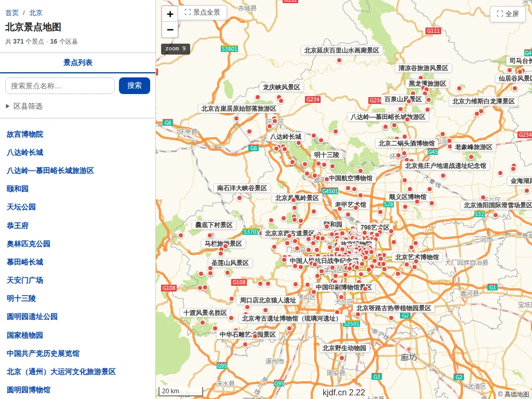Select the 周口店北京猿人遗址 map label
This screenshot has width=532, height=399.
(x=268, y=300)
